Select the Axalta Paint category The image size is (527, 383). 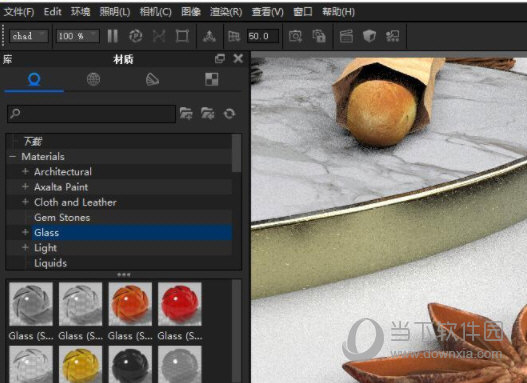(x=61, y=187)
